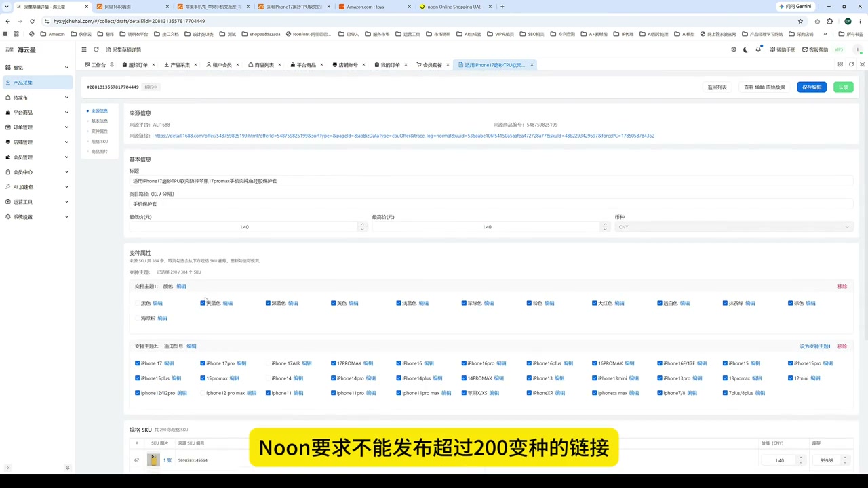The width and height of the screenshot is (868, 488).
Task: Open the settings gear in the top header
Action: coord(734,49)
